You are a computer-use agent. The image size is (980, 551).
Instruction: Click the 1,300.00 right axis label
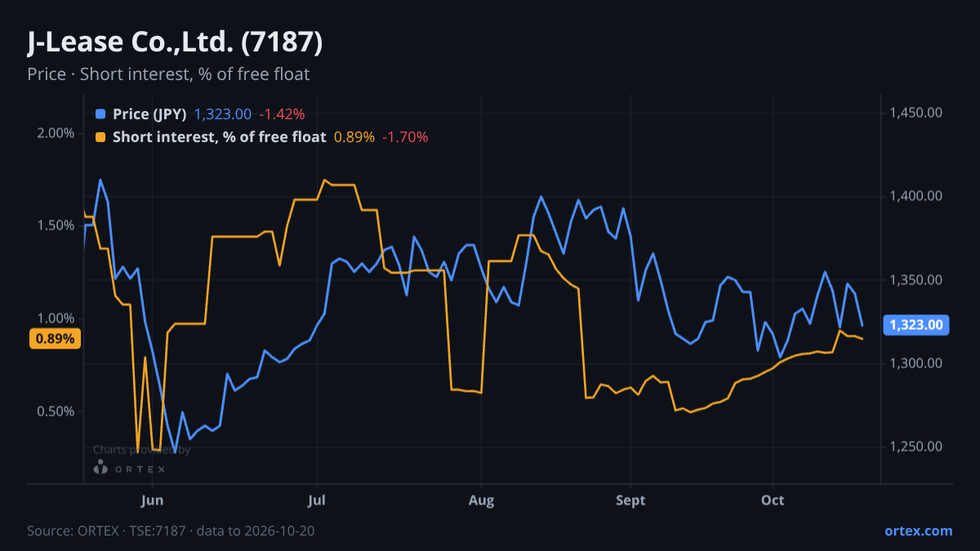coord(916,363)
